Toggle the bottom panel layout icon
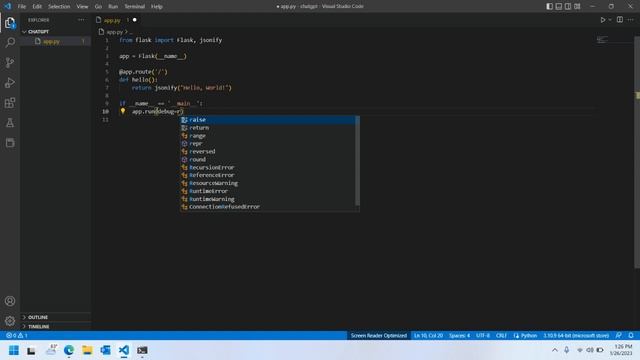This screenshot has width=640, height=360. (x=559, y=7)
